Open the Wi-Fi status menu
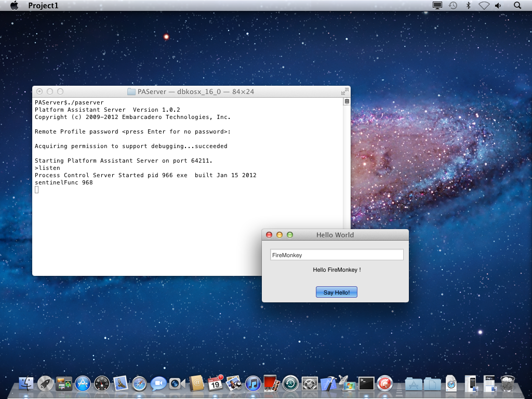The image size is (532, 399). (x=484, y=5)
